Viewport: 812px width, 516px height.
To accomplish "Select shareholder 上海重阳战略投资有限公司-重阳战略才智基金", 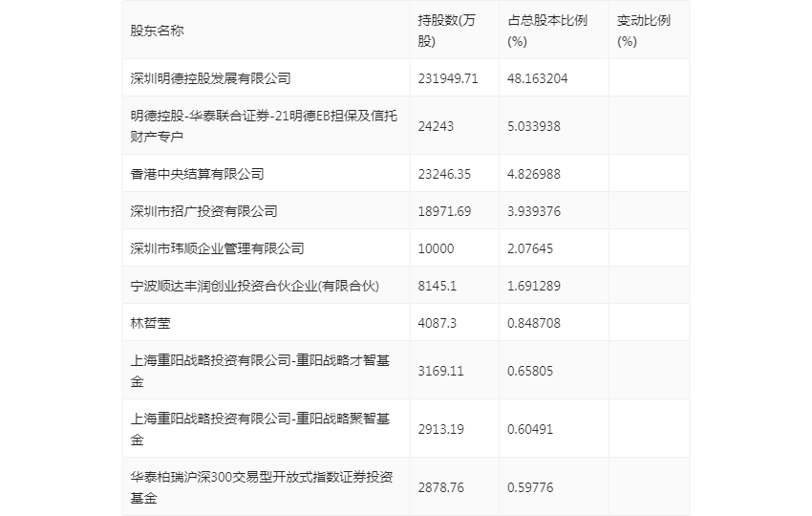I will [x=260, y=371].
